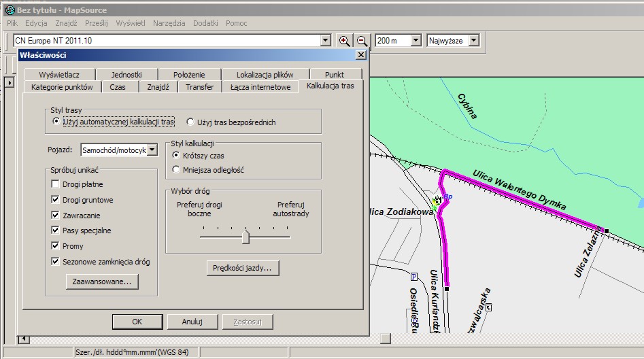Close the Właściwości dialog with X
Image resolution: width=644 pixels, height=359 pixels.
click(361, 55)
